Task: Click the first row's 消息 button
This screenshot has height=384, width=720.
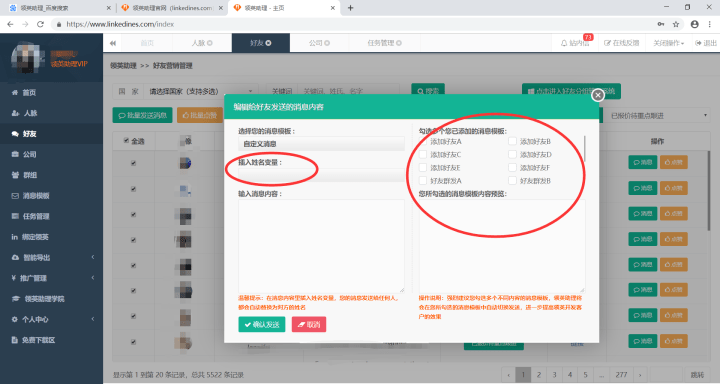Action: click(642, 162)
